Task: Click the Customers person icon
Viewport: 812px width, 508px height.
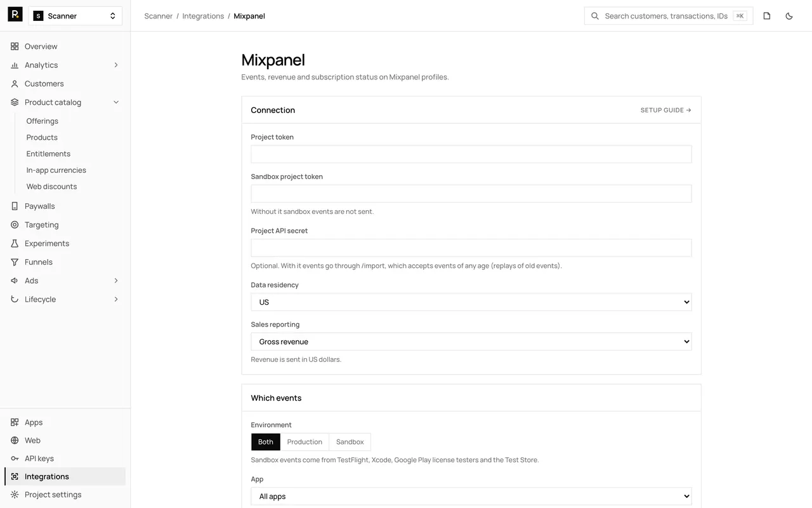Action: [x=15, y=84]
